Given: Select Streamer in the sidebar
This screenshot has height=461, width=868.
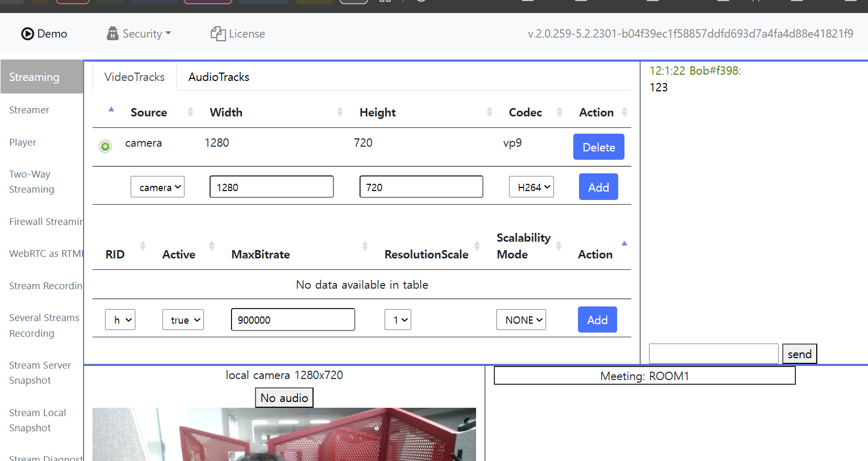Looking at the screenshot, I should pos(29,110).
